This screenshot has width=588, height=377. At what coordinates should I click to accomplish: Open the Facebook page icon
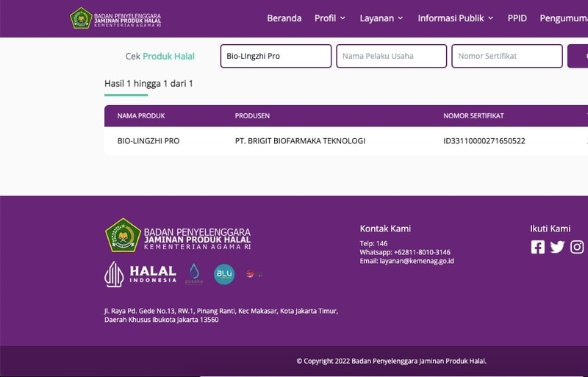538,247
